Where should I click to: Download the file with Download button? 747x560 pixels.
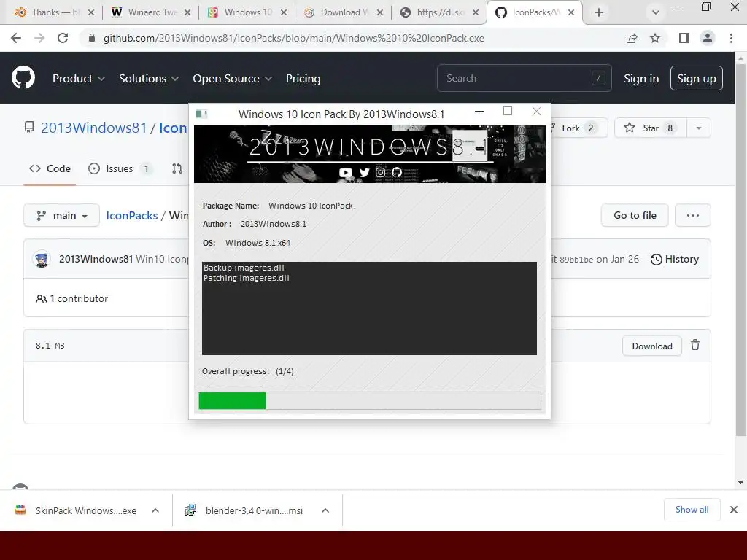(x=651, y=346)
